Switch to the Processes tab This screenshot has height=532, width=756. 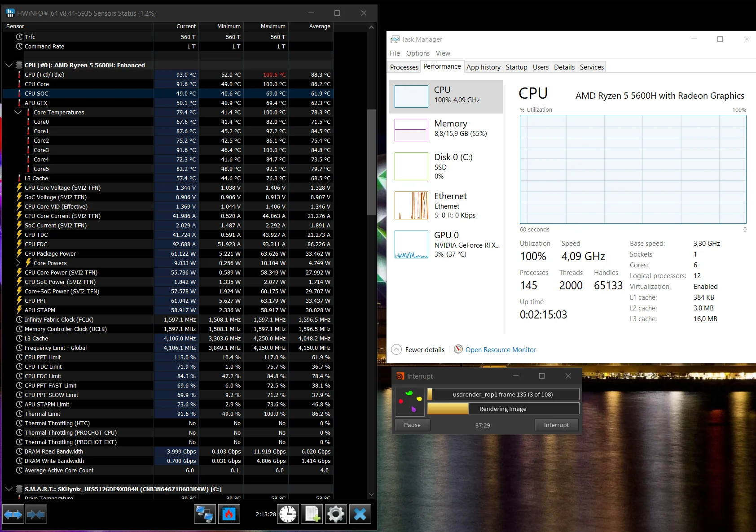click(403, 67)
